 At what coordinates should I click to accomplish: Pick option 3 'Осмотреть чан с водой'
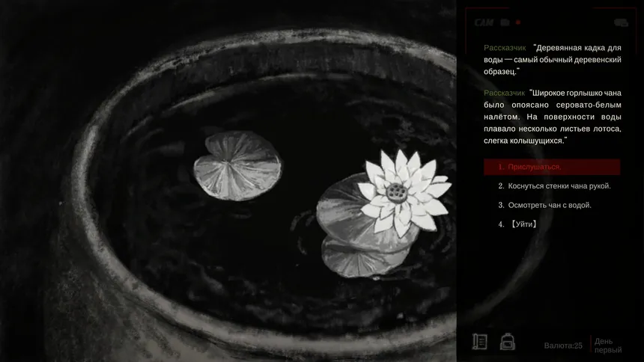pyautogui.click(x=544, y=205)
